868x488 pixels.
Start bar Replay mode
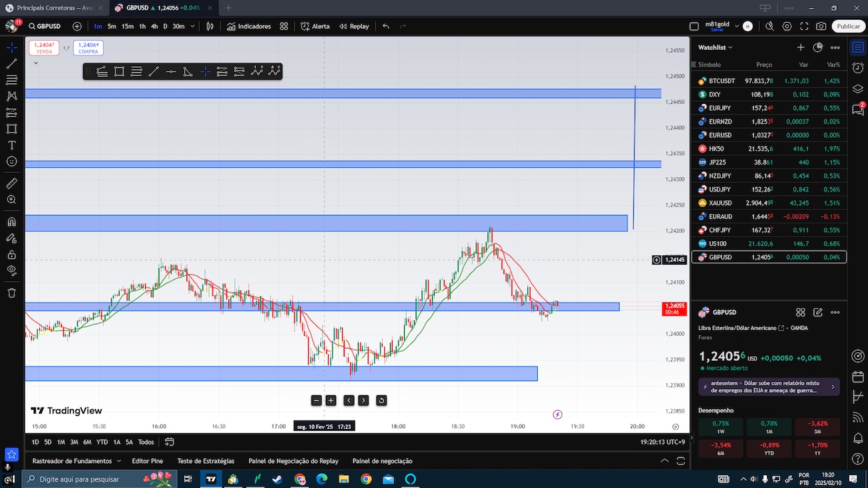pyautogui.click(x=354, y=26)
